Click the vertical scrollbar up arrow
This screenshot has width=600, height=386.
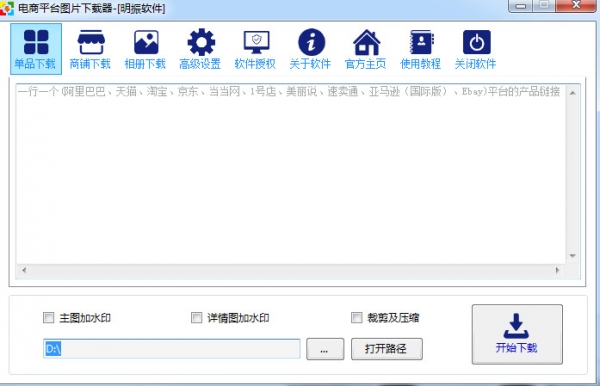[573, 93]
